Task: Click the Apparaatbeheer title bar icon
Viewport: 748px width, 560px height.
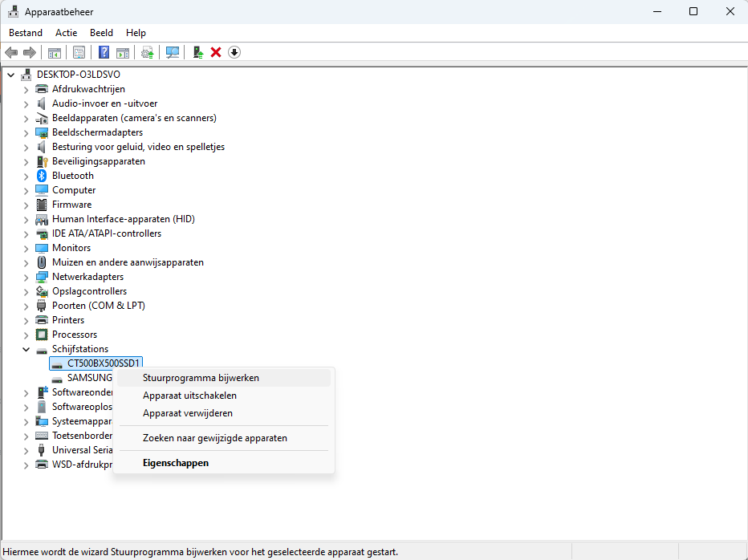Action: coord(14,11)
